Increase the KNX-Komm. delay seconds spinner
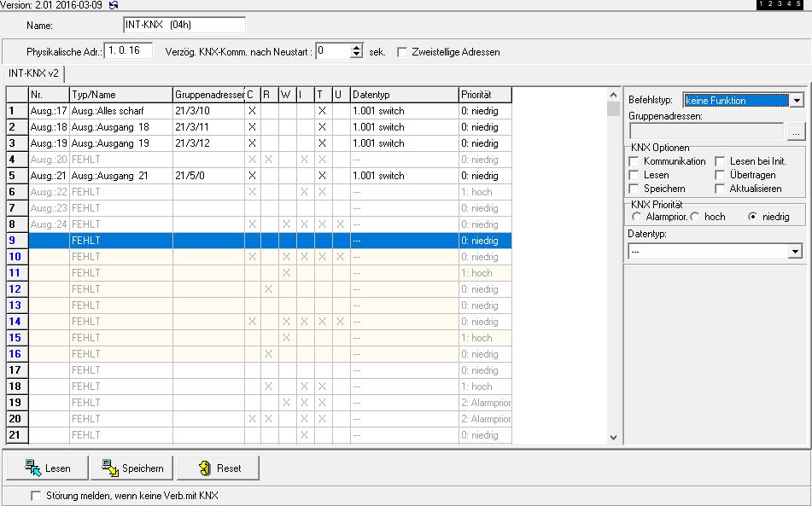This screenshot has height=506, width=812. tap(357, 48)
